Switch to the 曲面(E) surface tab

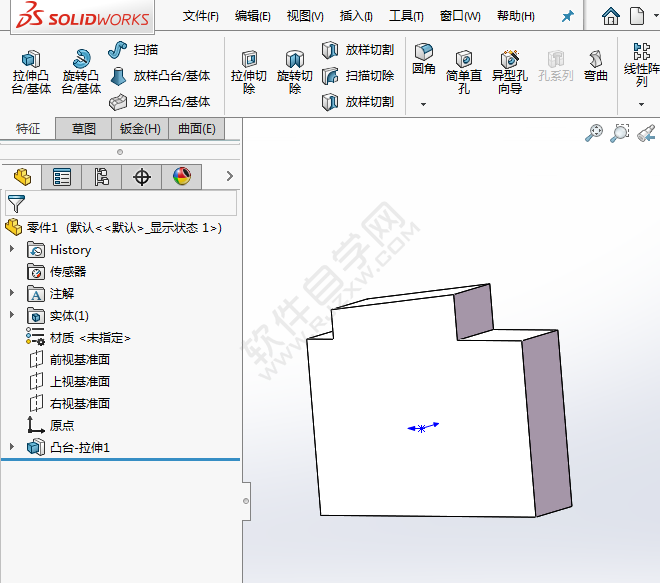[x=197, y=128]
